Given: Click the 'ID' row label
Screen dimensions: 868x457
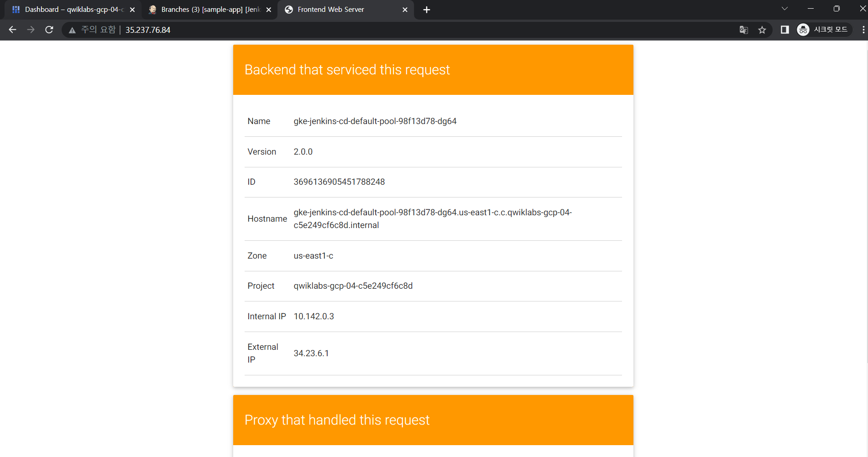Looking at the screenshot, I should click(251, 182).
